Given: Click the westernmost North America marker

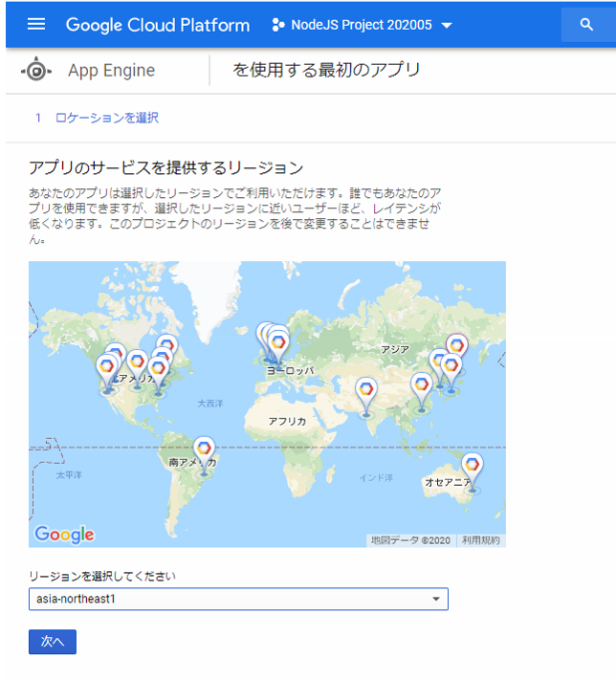Looking at the screenshot, I should click(107, 367).
